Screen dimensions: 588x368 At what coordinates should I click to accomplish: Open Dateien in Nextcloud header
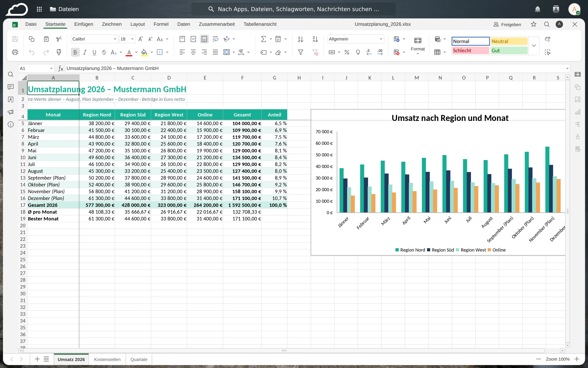64,9
